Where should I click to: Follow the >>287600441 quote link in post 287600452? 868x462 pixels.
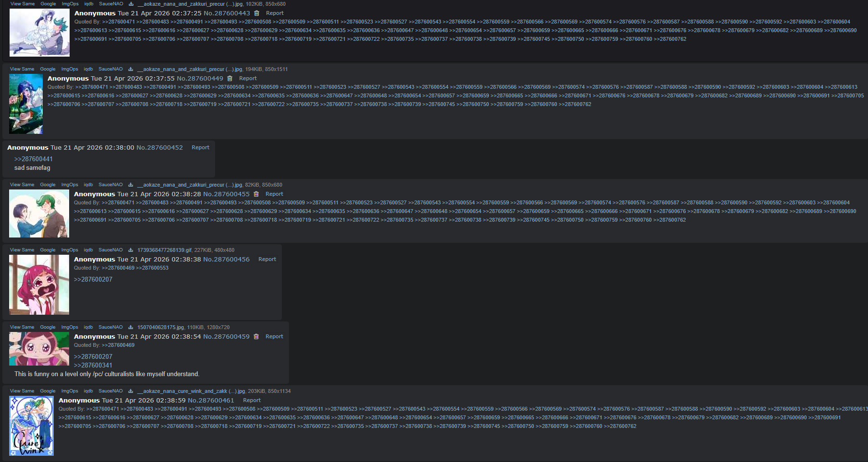point(34,159)
